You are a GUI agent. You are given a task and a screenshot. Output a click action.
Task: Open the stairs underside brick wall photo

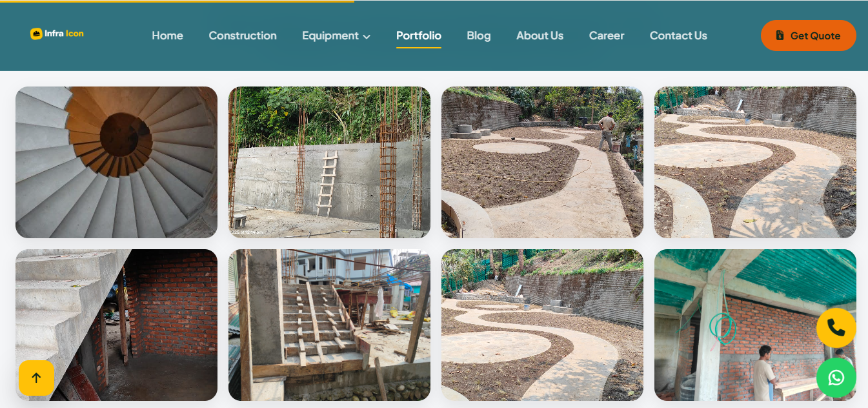(x=116, y=325)
